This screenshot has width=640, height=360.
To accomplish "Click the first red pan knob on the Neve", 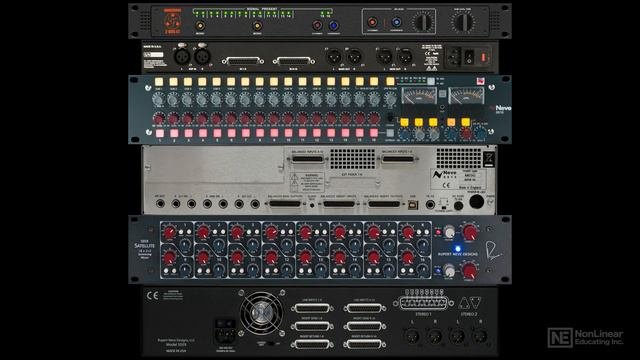I will coord(158,119).
